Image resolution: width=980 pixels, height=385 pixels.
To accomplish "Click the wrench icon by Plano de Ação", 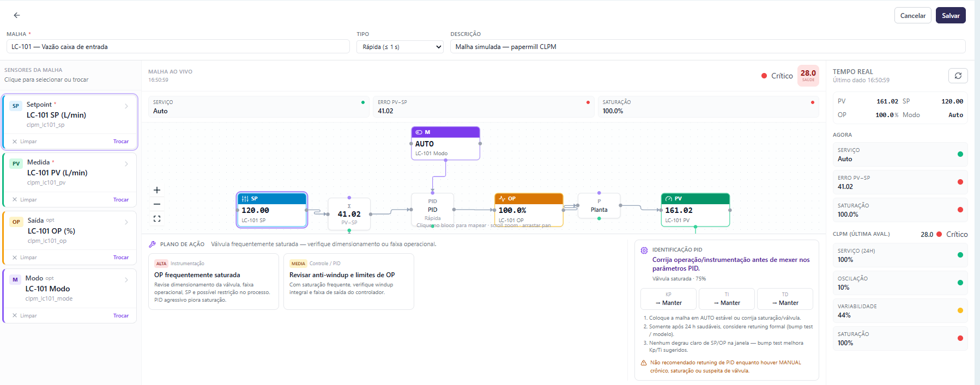I will coord(153,245).
